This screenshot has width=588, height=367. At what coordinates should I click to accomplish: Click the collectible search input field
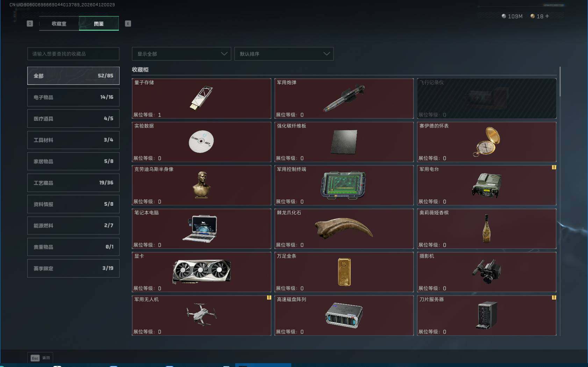[73, 54]
